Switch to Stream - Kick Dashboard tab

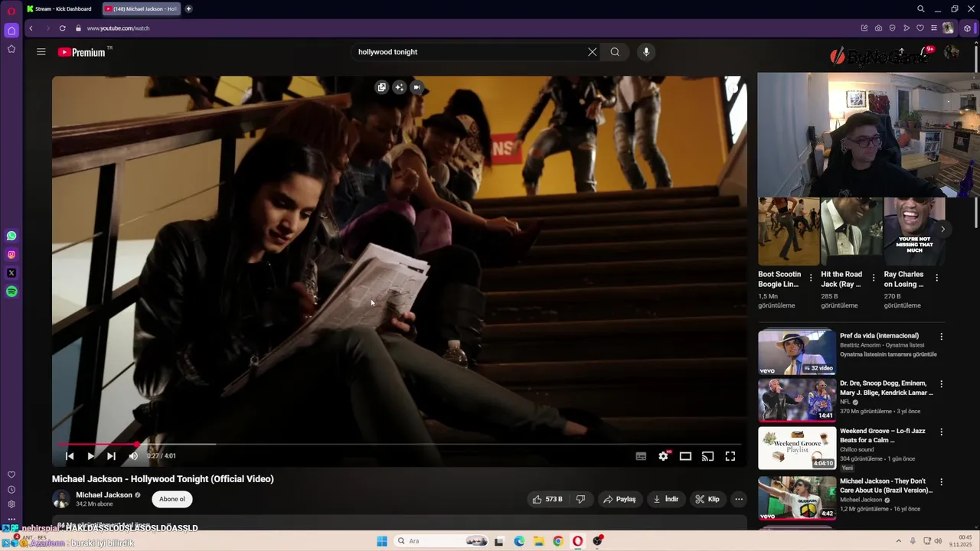[x=59, y=9]
